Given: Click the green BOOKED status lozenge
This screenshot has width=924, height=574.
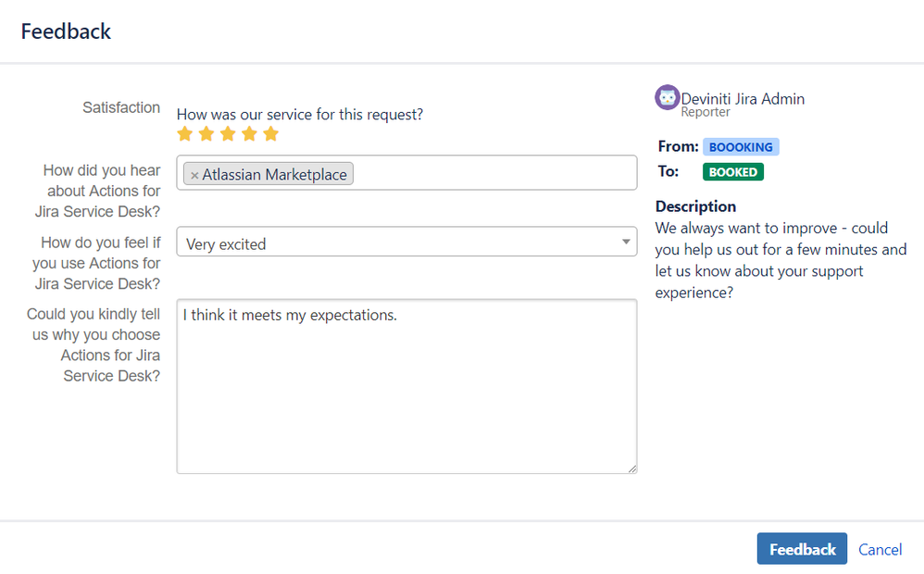Looking at the screenshot, I should coord(732,171).
